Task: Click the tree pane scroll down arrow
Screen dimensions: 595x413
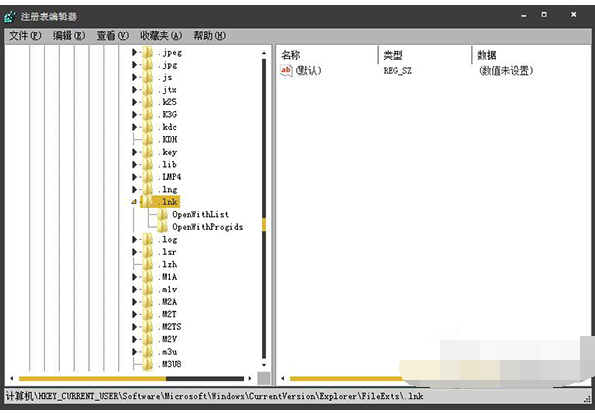Action: coord(264,365)
